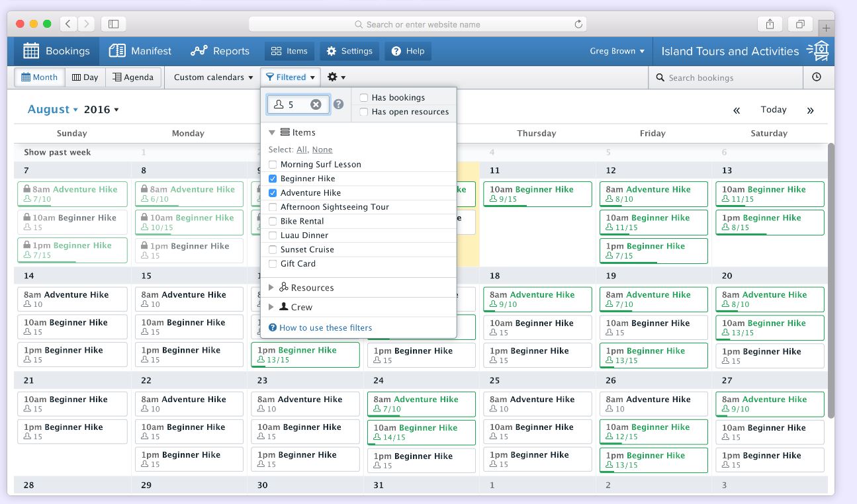
Task: Open the Custom calendars dropdown
Action: pyautogui.click(x=213, y=77)
